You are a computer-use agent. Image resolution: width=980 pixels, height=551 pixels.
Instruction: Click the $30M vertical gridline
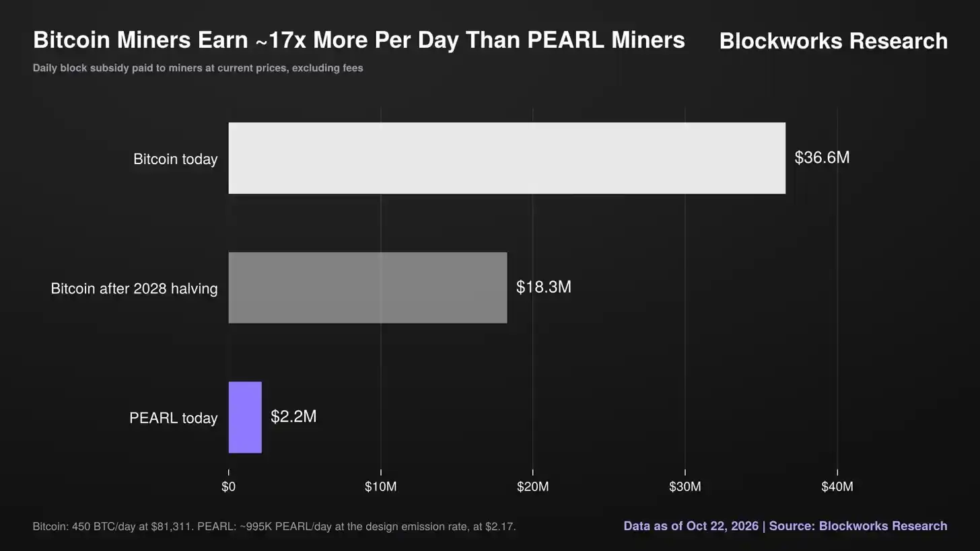click(x=685, y=289)
